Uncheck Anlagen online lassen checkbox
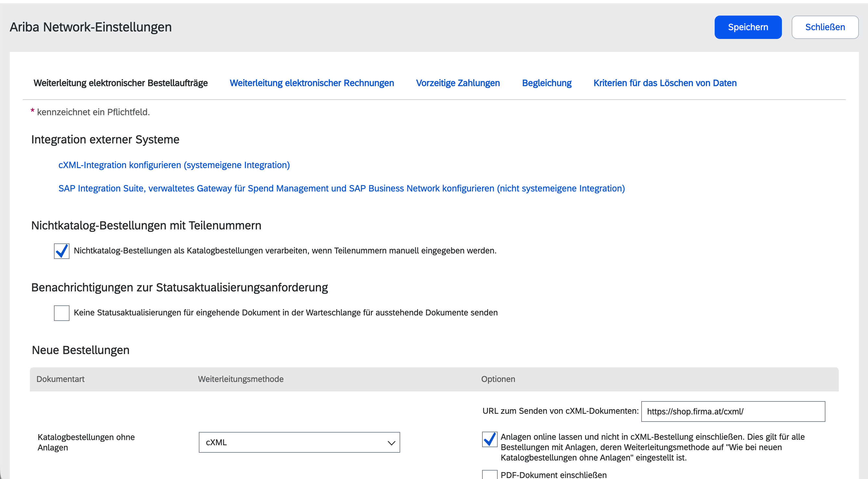The height and width of the screenshot is (479, 868). [x=490, y=439]
